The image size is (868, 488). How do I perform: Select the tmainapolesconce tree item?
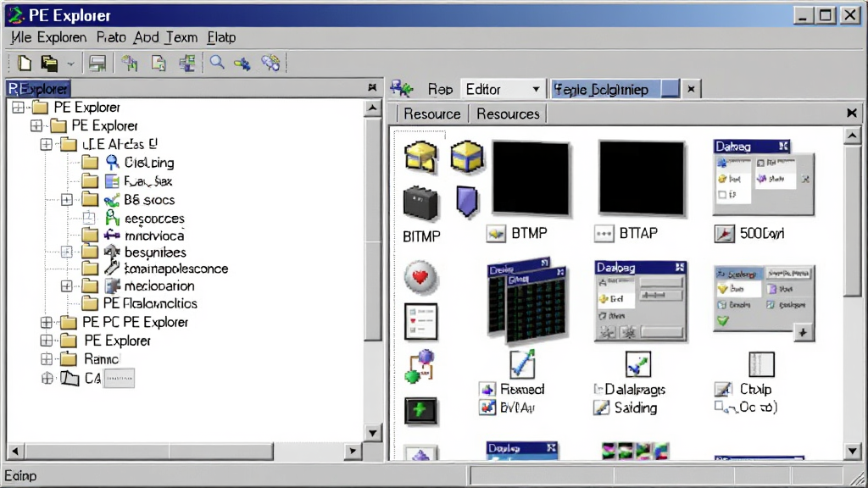pyautogui.click(x=175, y=269)
